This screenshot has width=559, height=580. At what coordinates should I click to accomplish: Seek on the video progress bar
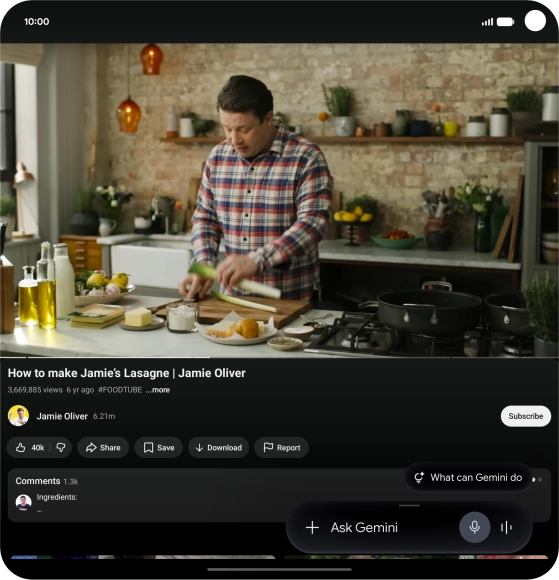pos(279,357)
